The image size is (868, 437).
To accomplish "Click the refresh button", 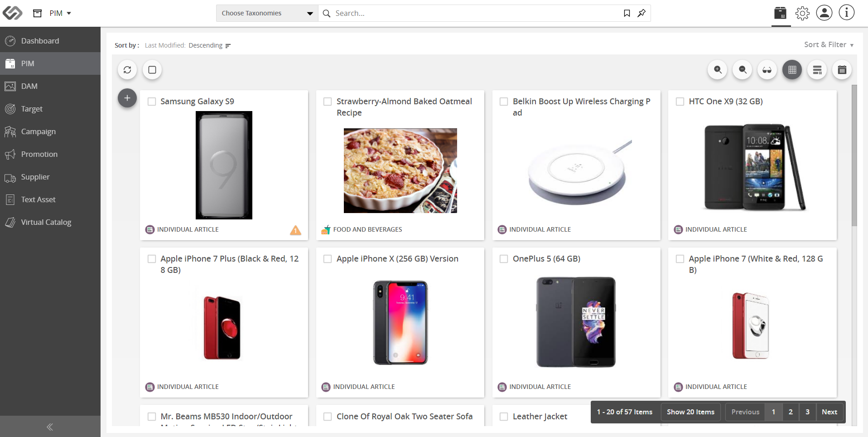I will [127, 70].
